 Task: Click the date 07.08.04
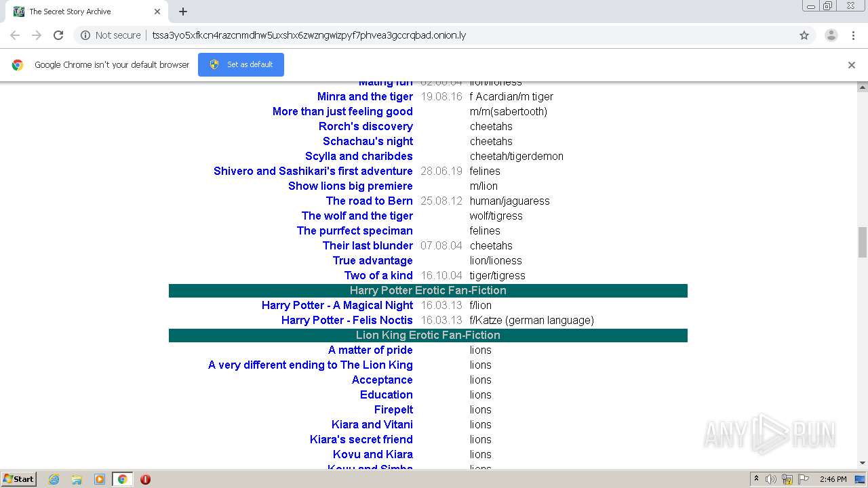(441, 245)
